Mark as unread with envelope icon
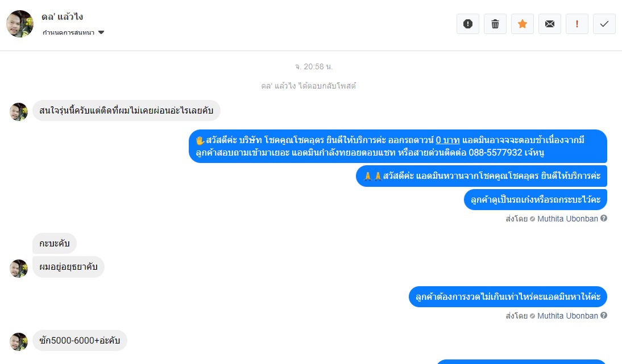The width and height of the screenshot is (622, 364). click(550, 24)
